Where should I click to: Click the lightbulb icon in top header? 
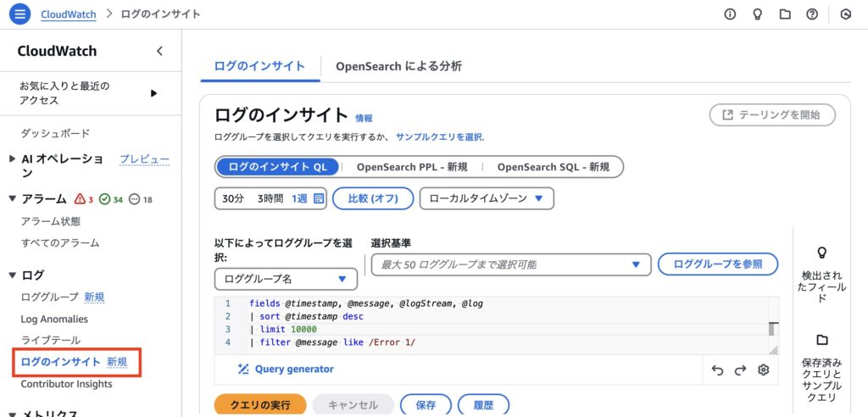point(757,15)
